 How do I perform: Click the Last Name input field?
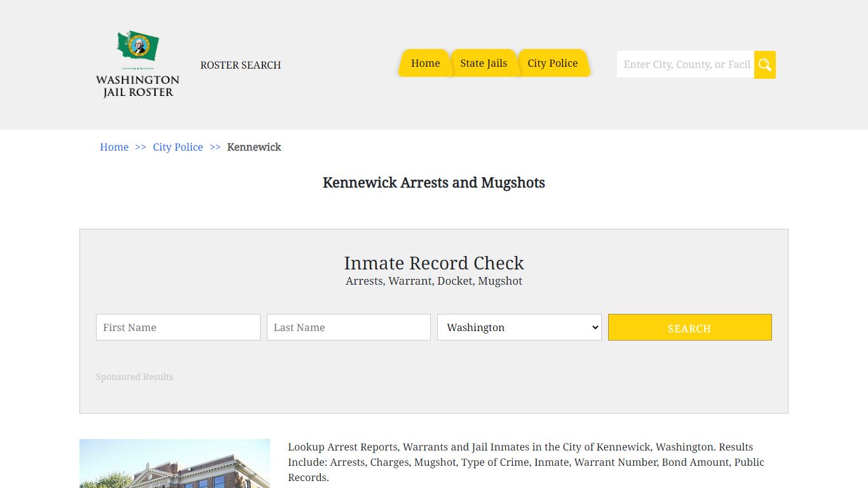coord(349,327)
